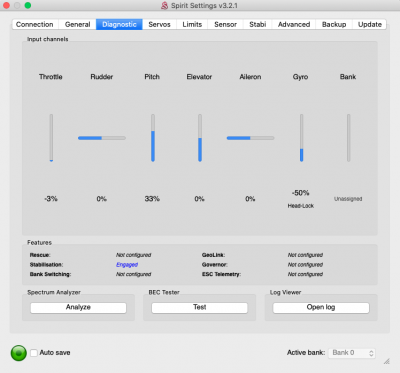Switch to the Sensor tab
This screenshot has height=373, width=400.
pyautogui.click(x=225, y=24)
